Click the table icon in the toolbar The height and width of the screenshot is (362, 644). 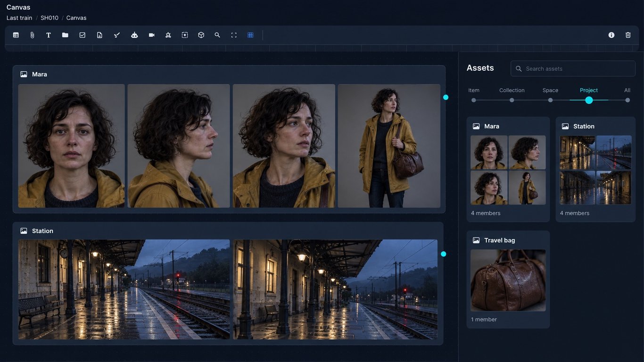pyautogui.click(x=16, y=35)
